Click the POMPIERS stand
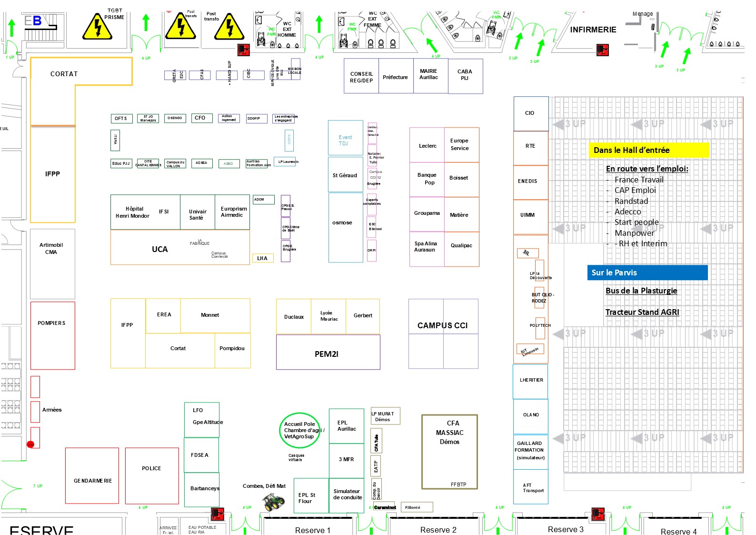The width and height of the screenshot is (756, 535). tap(53, 335)
